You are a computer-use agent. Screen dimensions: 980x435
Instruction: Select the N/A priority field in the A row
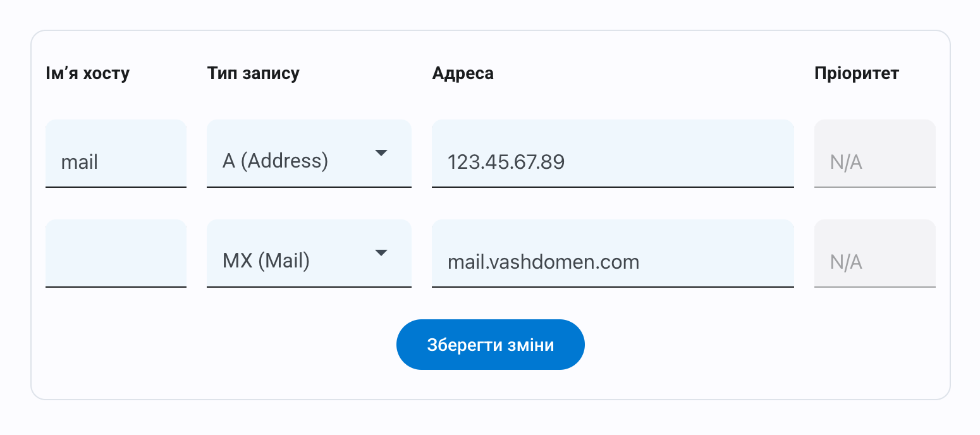tap(875, 152)
